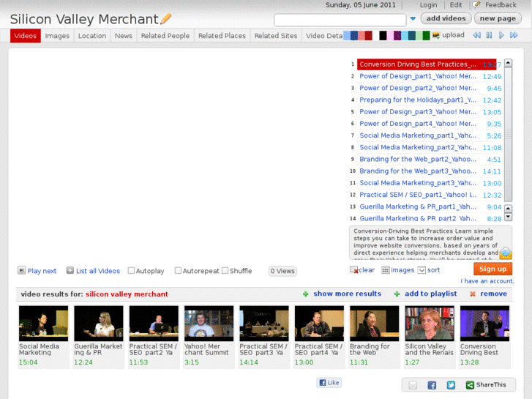
Task: Click the List all Videos icon
Action: click(70, 270)
